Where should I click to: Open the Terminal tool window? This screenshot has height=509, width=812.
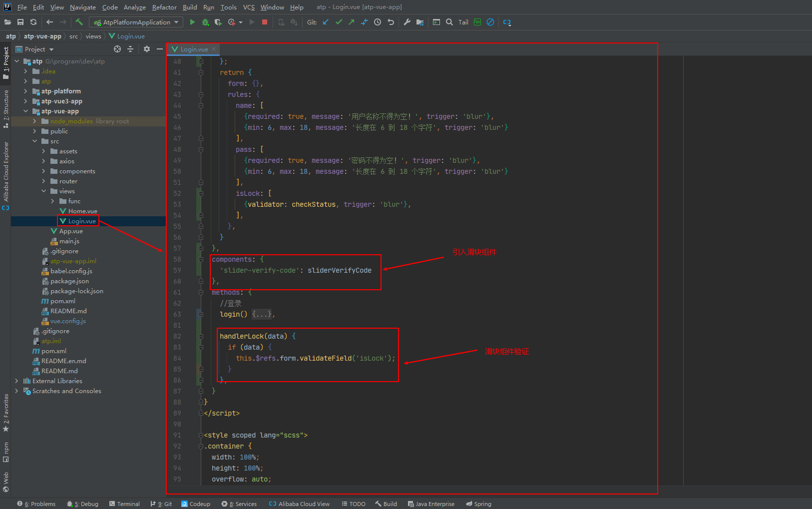pyautogui.click(x=124, y=504)
